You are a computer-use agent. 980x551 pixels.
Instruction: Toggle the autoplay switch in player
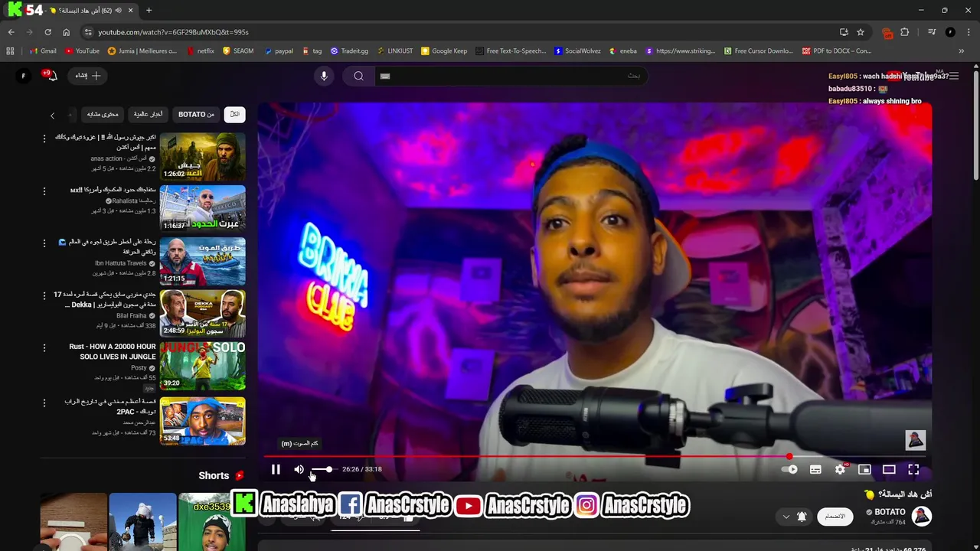click(x=789, y=469)
